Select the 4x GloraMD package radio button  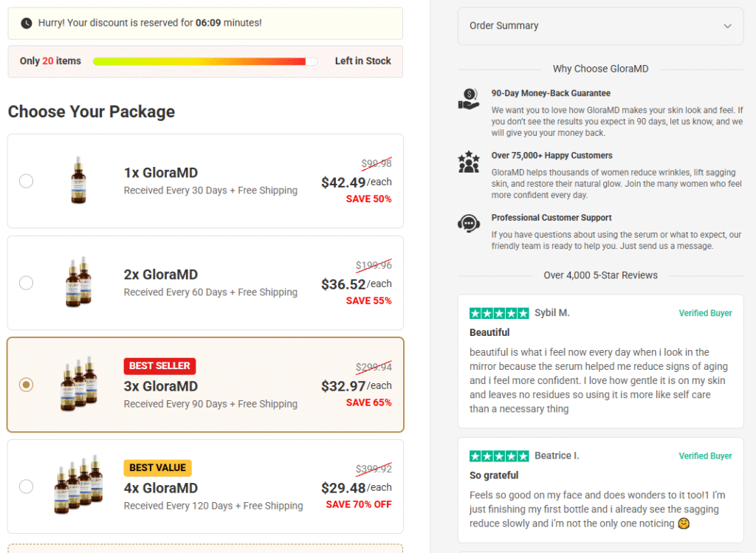coord(26,487)
